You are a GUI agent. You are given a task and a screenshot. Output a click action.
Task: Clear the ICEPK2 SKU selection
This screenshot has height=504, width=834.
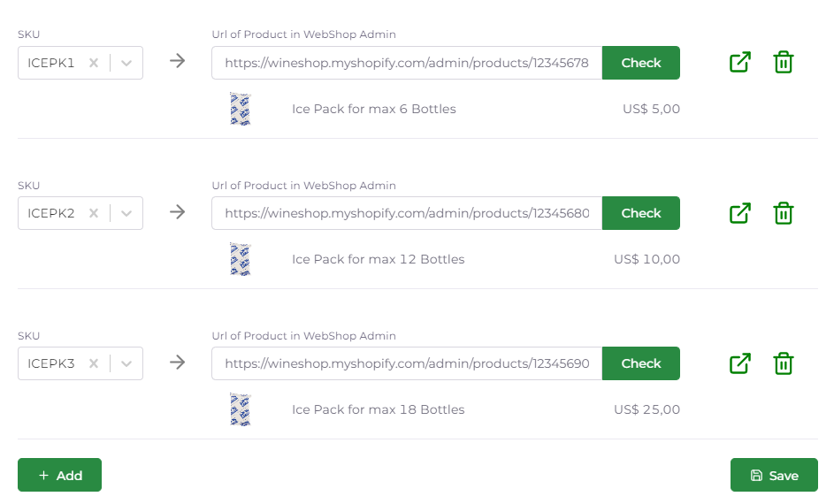[x=94, y=213]
